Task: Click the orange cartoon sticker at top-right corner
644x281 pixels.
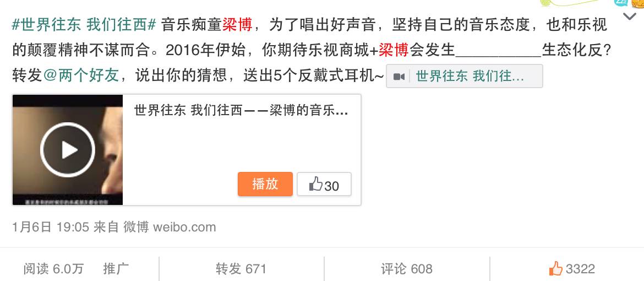Action: (638, 3)
